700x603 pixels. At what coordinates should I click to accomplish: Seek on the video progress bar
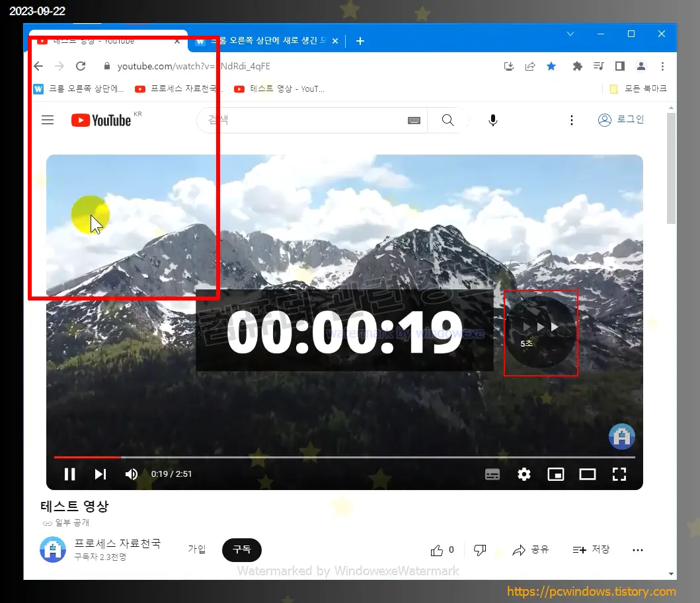click(x=344, y=457)
